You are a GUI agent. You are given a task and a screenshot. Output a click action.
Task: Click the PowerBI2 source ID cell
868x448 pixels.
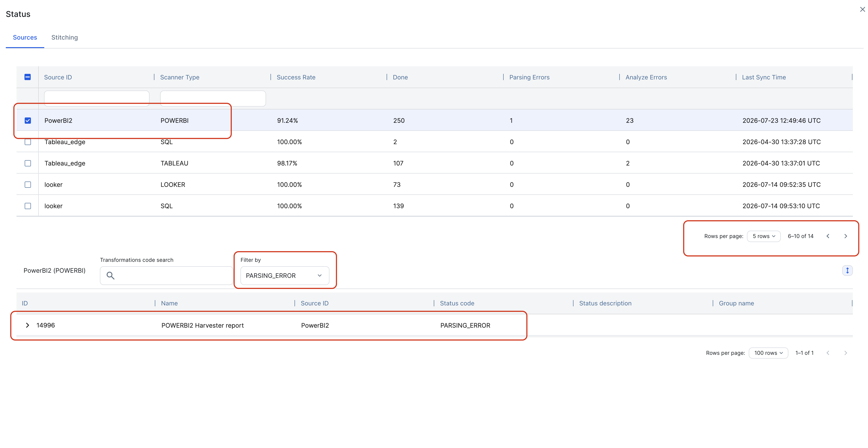[x=58, y=121]
